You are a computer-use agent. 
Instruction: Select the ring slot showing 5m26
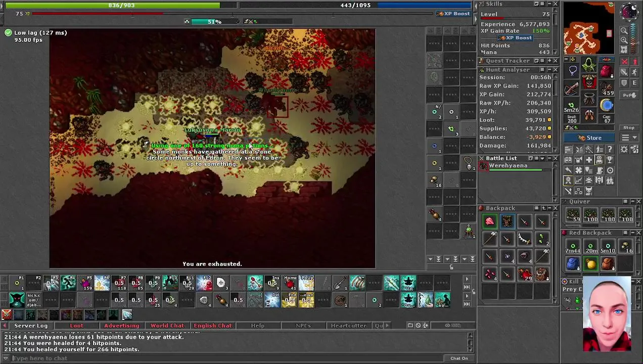point(572,105)
